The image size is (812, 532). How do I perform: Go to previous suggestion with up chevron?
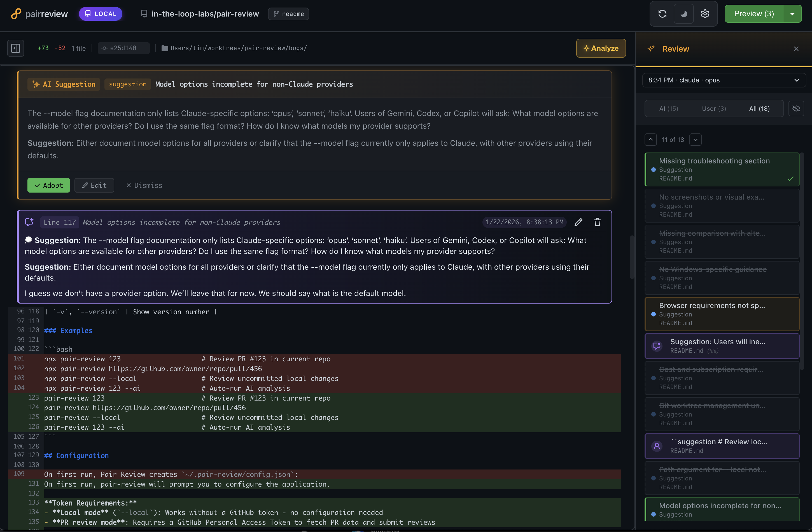coord(651,139)
